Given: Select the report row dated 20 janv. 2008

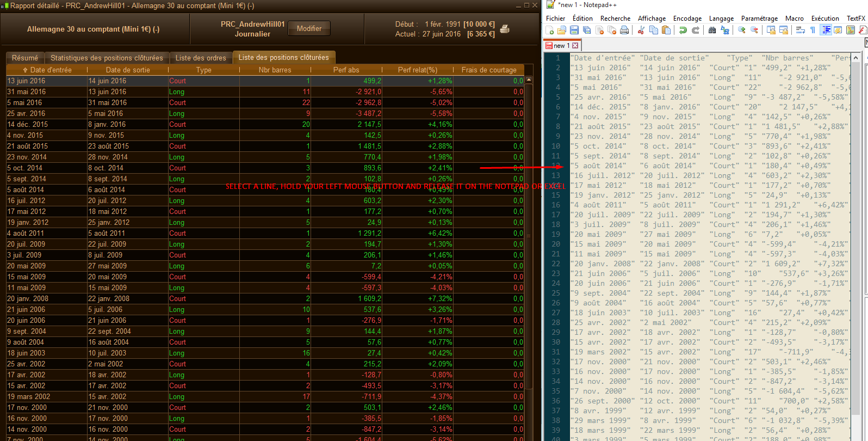Looking at the screenshot, I should click(x=265, y=298).
